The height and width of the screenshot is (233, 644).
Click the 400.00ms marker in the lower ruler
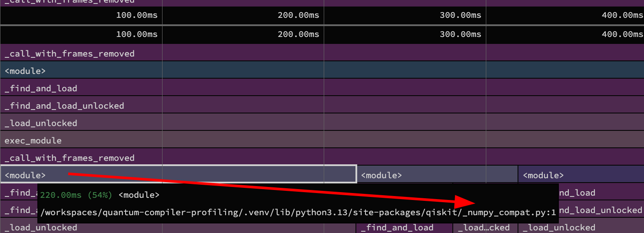pyautogui.click(x=622, y=34)
